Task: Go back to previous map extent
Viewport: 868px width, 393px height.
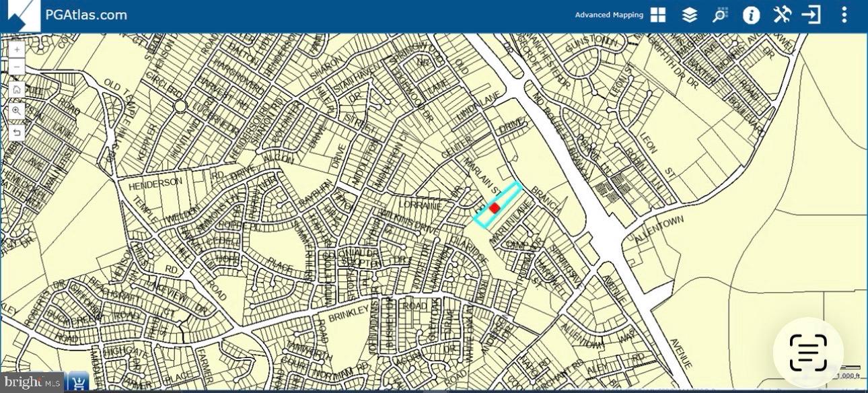Action: [17, 132]
